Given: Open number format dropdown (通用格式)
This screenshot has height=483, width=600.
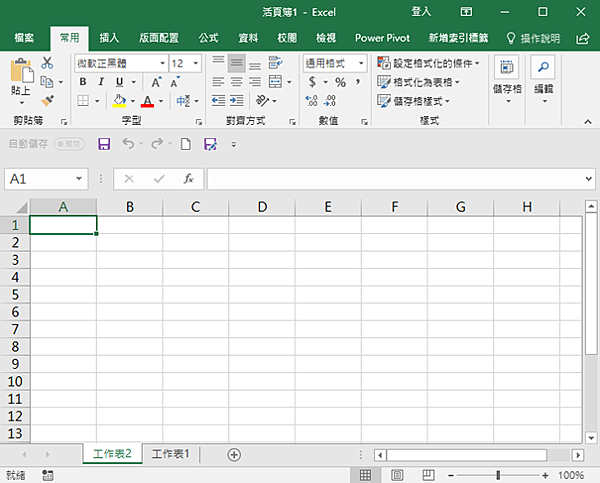Looking at the screenshot, I should click(x=361, y=63).
